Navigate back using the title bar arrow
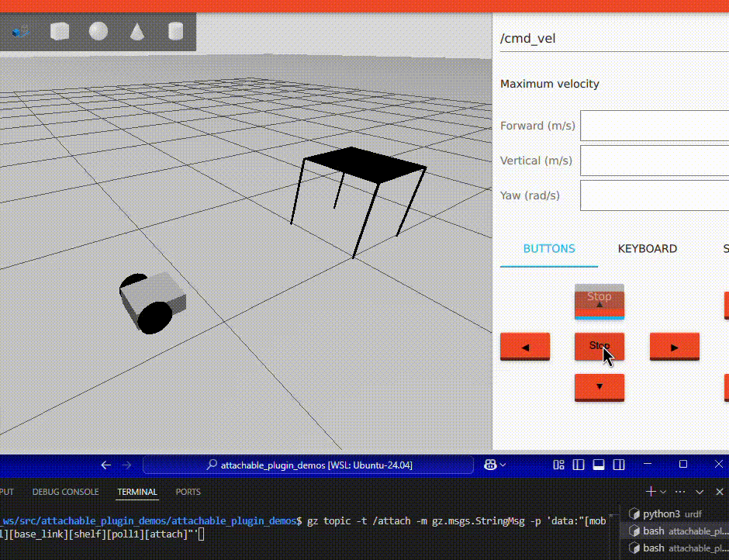The width and height of the screenshot is (729, 560). [x=106, y=464]
